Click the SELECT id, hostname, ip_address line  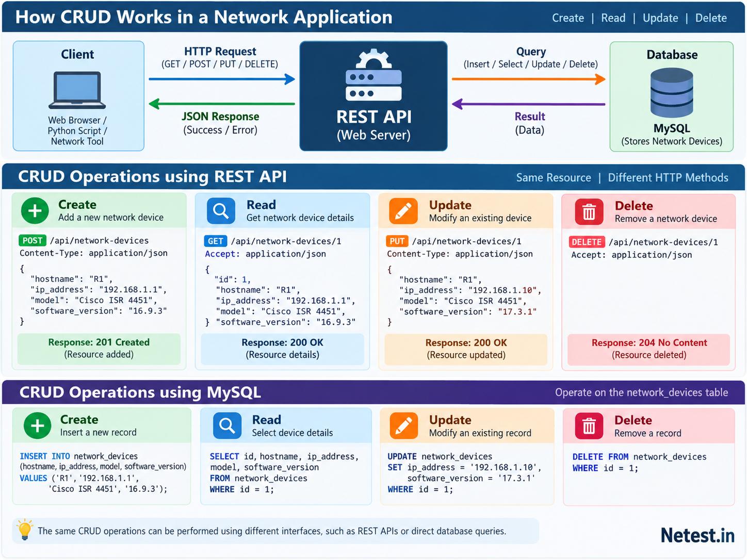click(x=284, y=456)
